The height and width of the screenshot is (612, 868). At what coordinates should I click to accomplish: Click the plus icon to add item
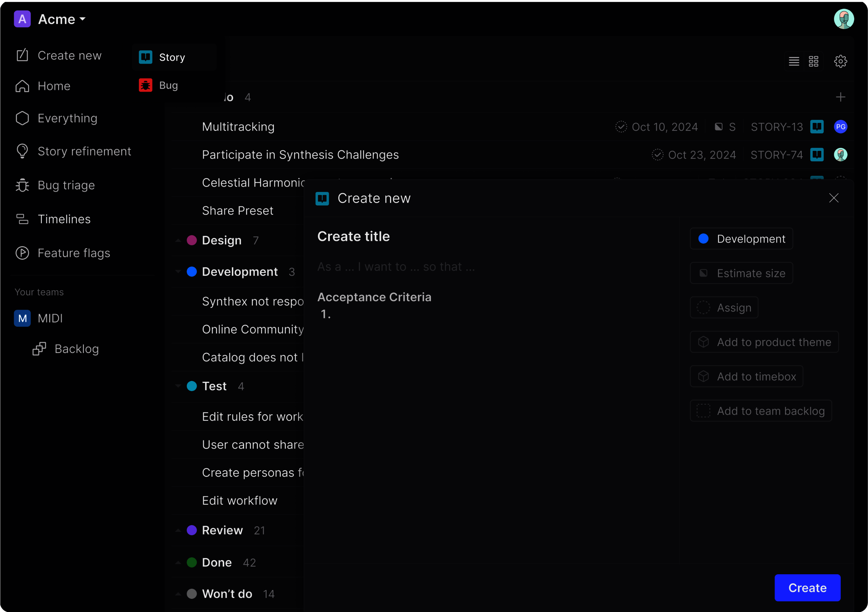click(x=840, y=97)
